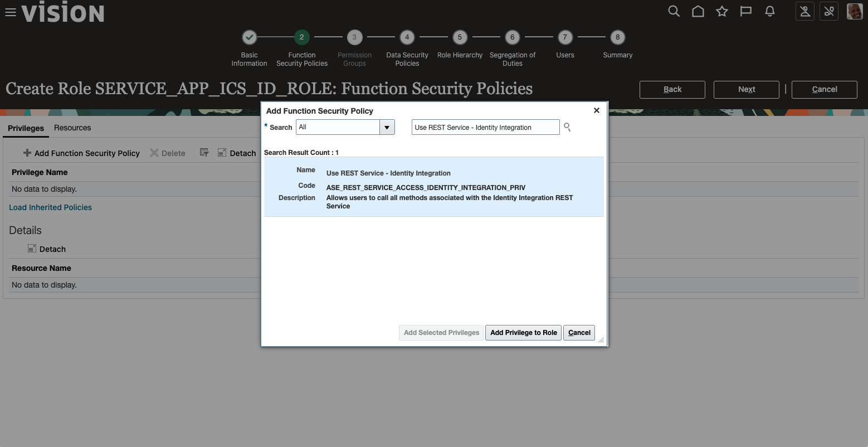The height and width of the screenshot is (447, 868).
Task: Open global search with the magnifier icon
Action: (674, 11)
